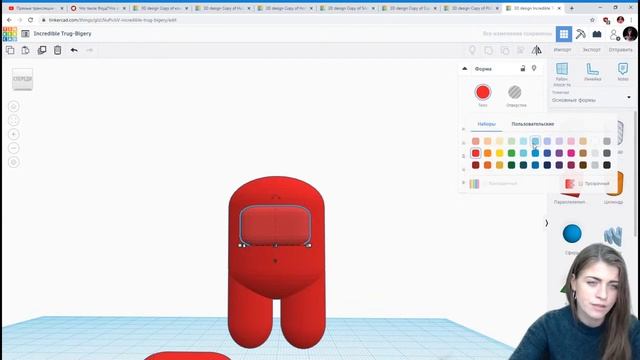
Task: Collapse the shapes panel chevron
Action: pyautogui.click(x=547, y=223)
